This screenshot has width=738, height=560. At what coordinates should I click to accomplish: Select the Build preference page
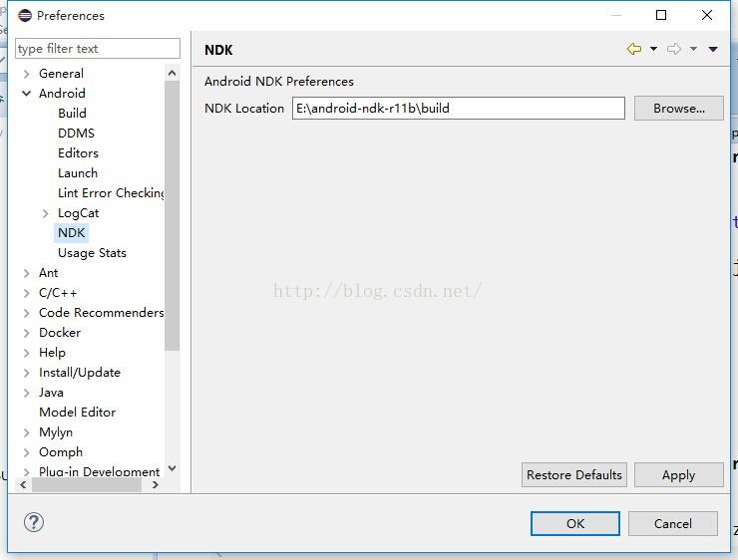click(x=72, y=114)
